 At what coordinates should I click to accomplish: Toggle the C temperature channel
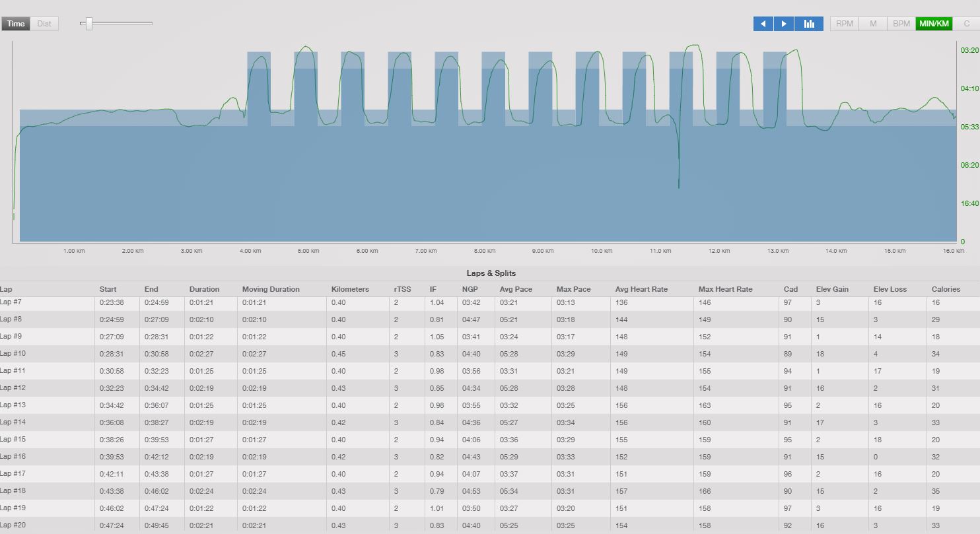pyautogui.click(x=967, y=24)
